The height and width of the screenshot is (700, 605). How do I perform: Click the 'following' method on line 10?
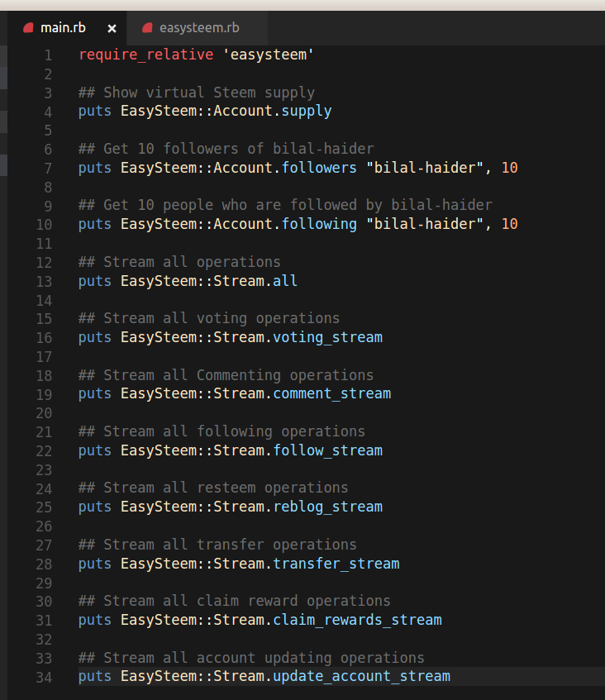coord(319,224)
